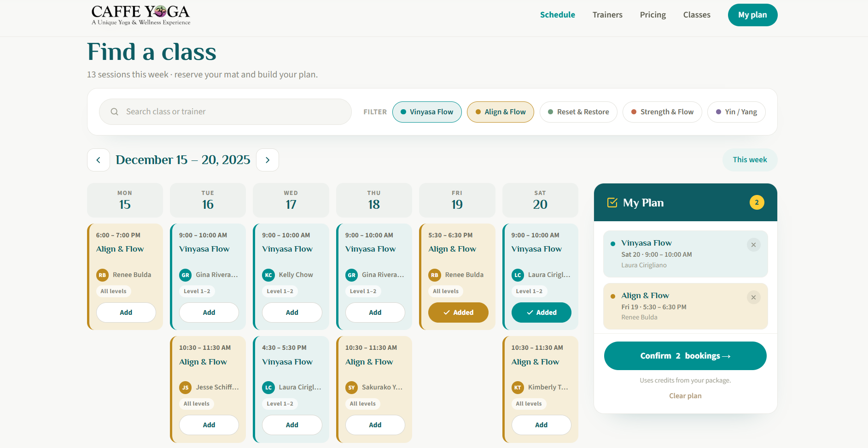Toggle the Align & Flow filter
This screenshot has height=448, width=868.
[x=501, y=112]
